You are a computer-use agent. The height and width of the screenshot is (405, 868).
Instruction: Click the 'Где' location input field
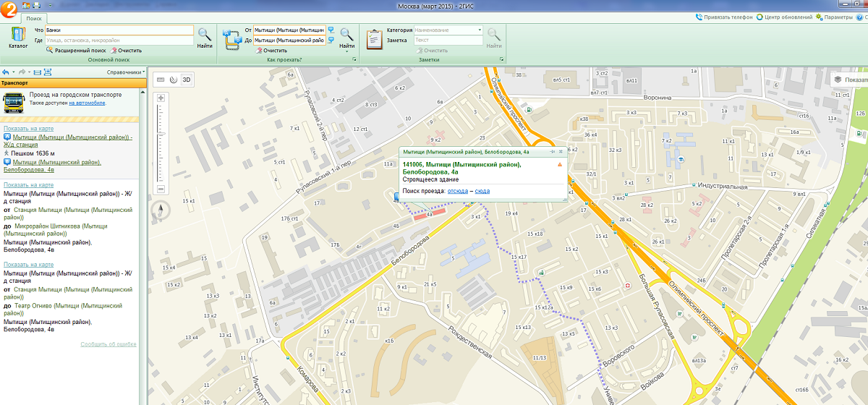pos(119,40)
